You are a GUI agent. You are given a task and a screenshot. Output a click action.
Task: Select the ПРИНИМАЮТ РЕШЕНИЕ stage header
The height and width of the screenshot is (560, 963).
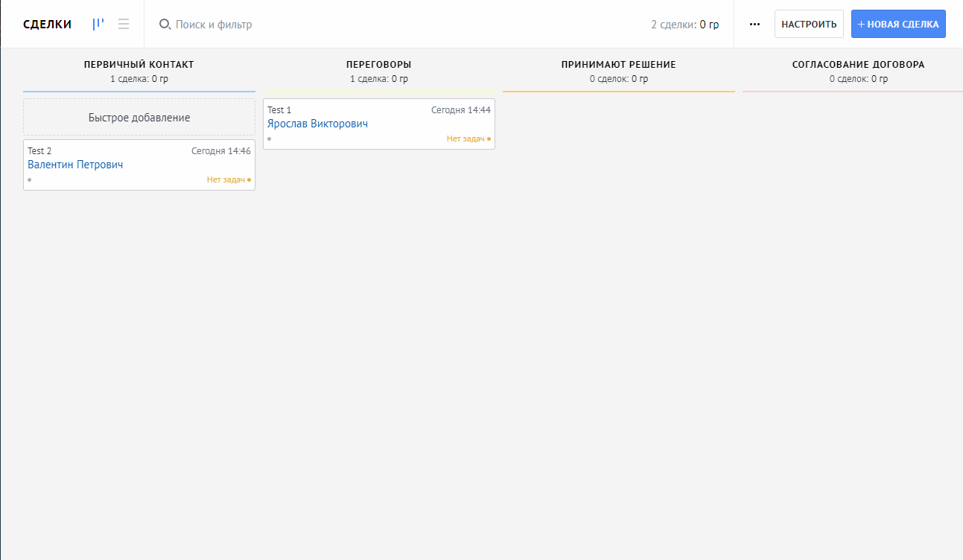619,65
